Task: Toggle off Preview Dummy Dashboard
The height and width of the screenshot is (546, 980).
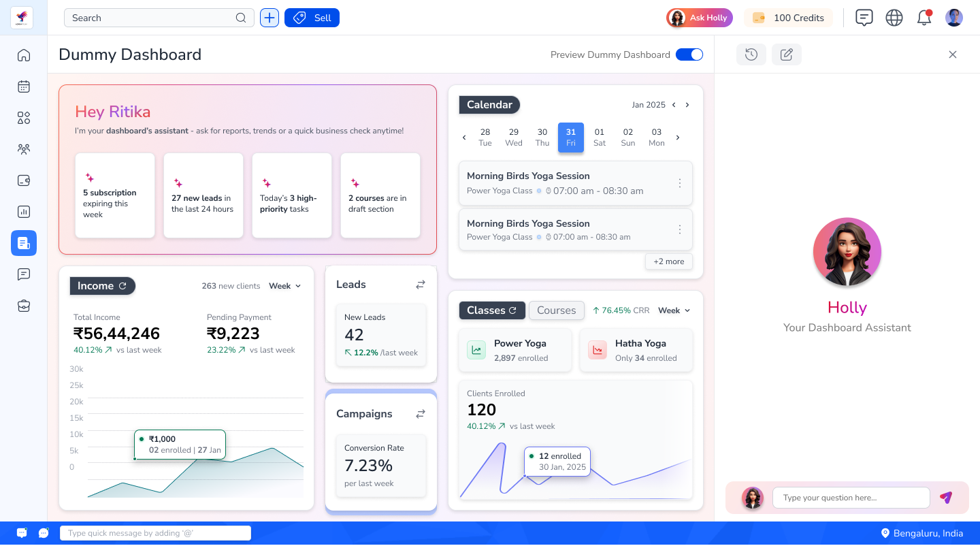Action: pos(689,54)
